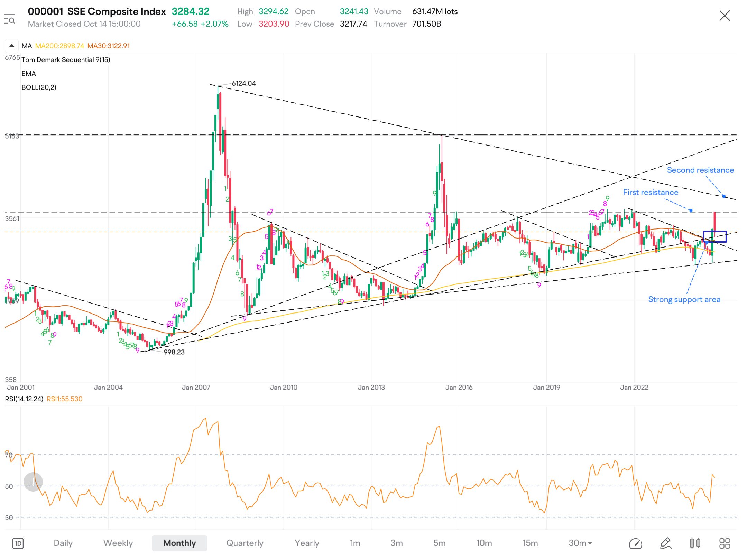Screen dimensions: 747x560
Task: Select the Tom Demark Sequential 9(15) indicator
Action: pyautogui.click(x=66, y=60)
